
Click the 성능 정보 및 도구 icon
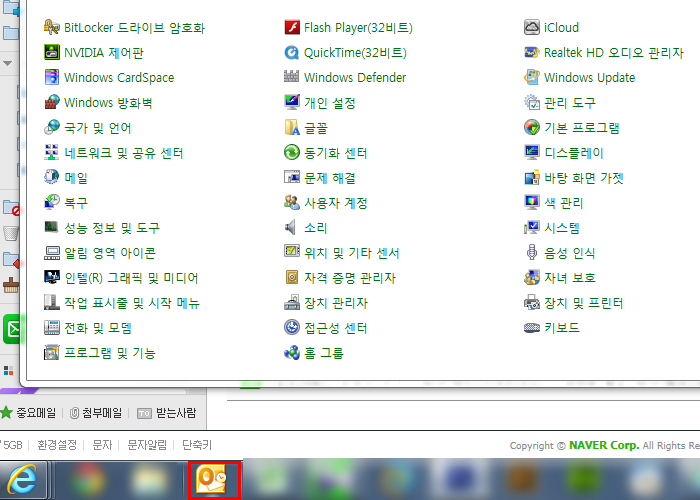(52, 227)
